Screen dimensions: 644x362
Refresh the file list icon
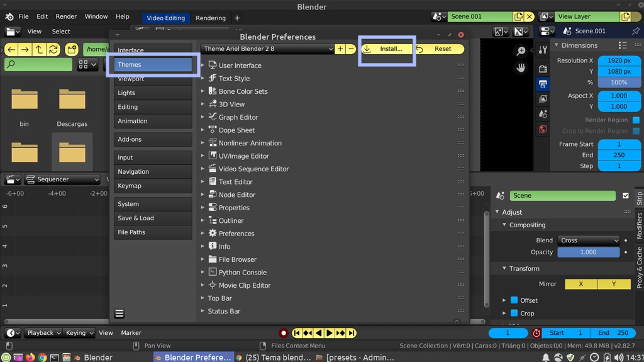(x=53, y=50)
